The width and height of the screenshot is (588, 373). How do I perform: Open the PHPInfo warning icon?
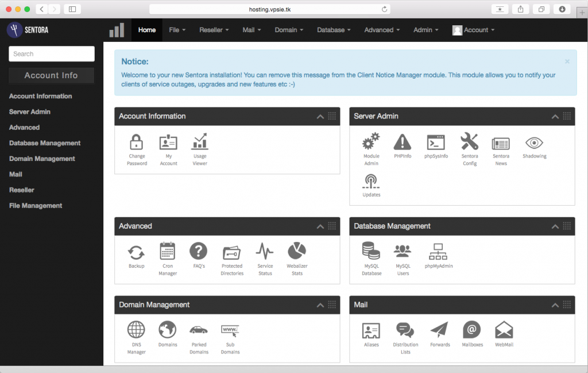[x=403, y=142]
